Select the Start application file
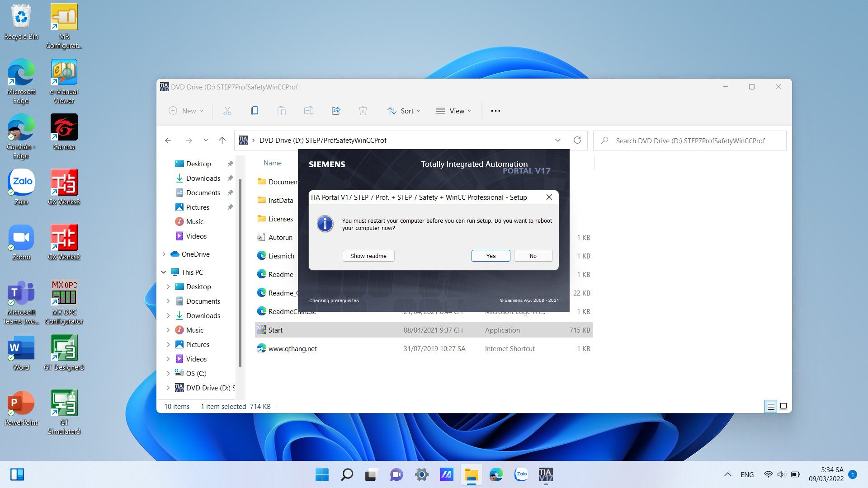This screenshot has width=868, height=488. point(275,330)
